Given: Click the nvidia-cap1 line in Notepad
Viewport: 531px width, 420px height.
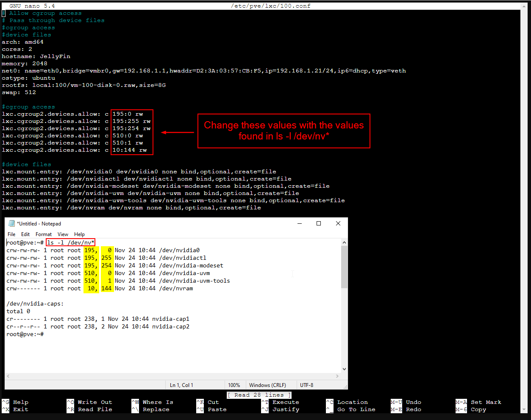Looking at the screenshot, I should click(x=98, y=319).
